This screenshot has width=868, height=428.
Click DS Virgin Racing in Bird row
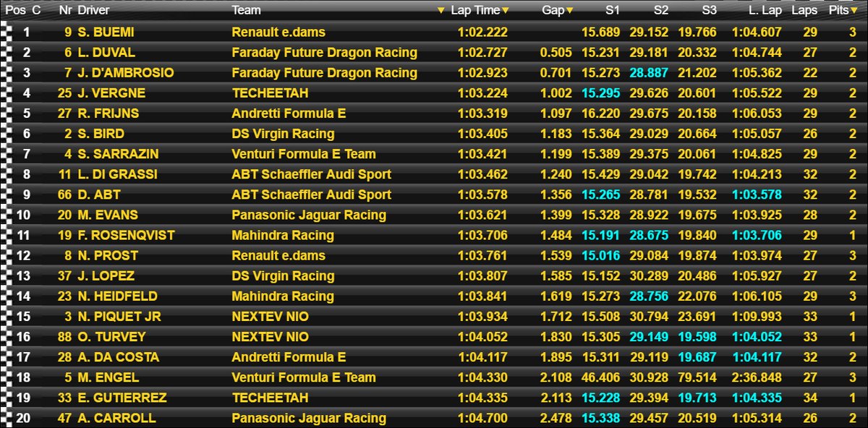point(283,134)
